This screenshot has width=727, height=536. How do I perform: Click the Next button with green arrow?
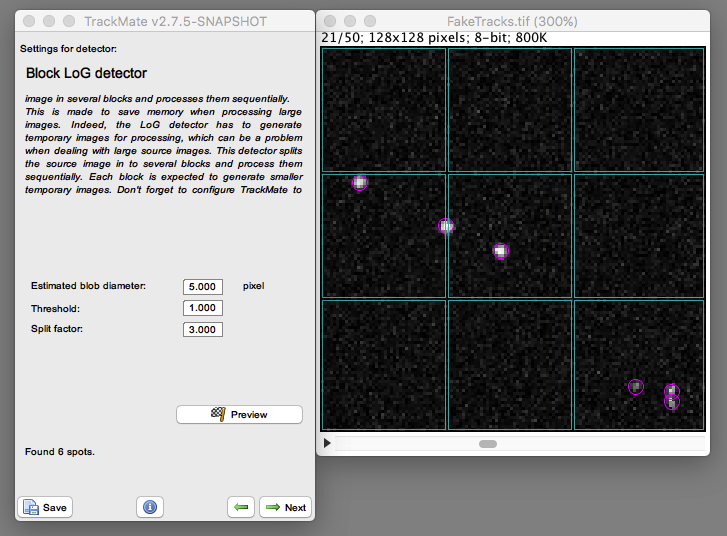[x=285, y=507]
